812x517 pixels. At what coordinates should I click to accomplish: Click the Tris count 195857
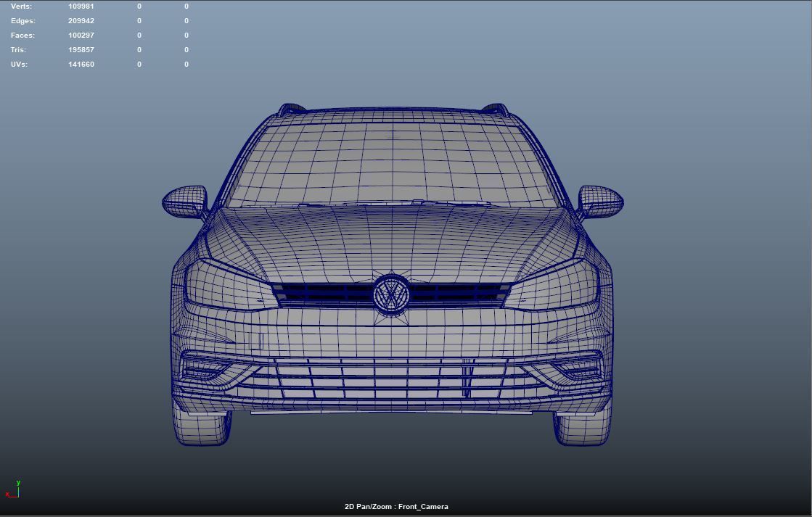pos(81,50)
